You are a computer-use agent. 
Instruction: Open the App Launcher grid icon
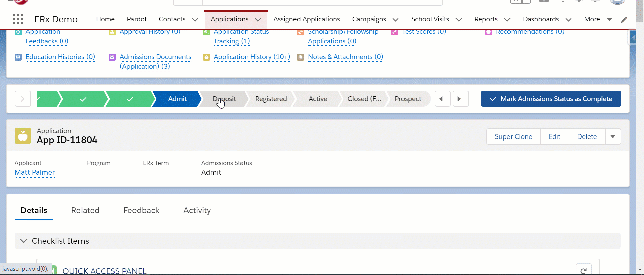click(18, 19)
